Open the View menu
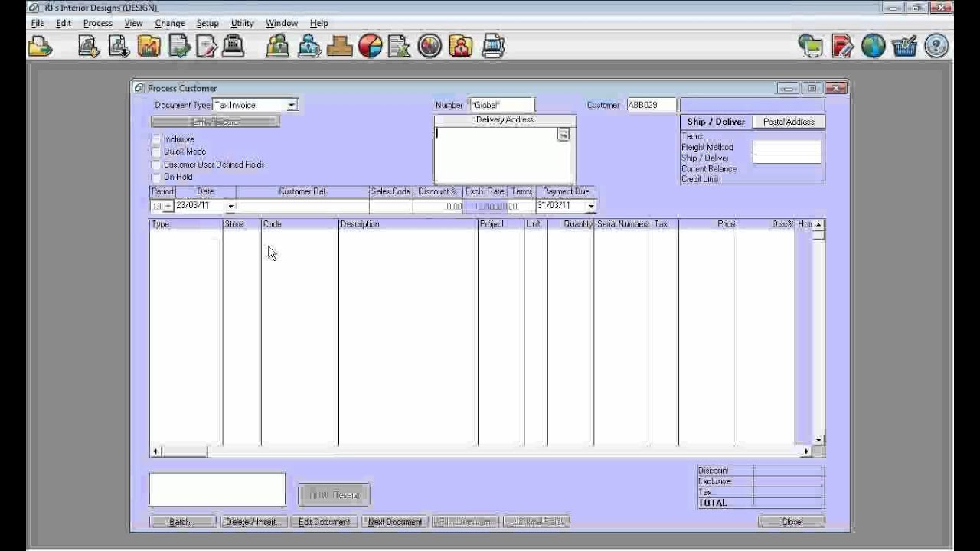 (x=134, y=23)
